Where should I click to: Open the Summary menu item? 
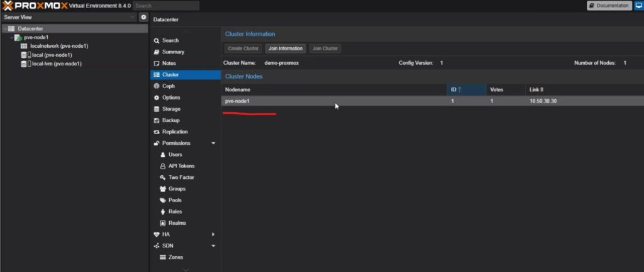173,52
